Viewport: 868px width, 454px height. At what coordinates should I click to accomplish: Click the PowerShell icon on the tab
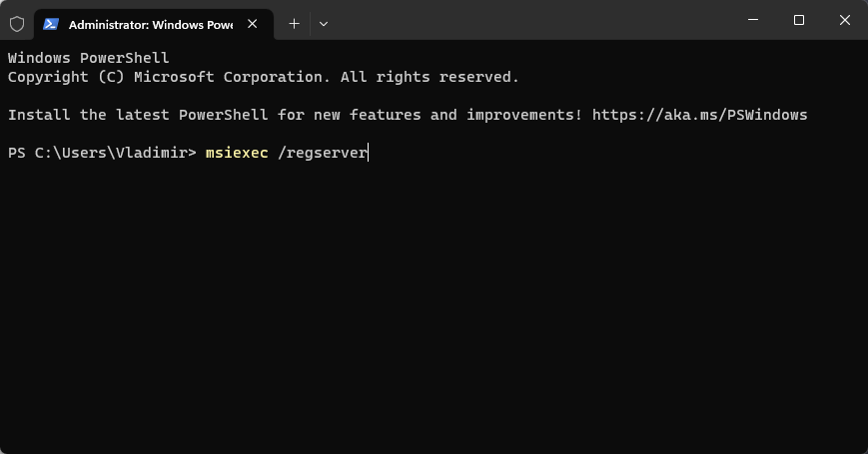click(51, 24)
